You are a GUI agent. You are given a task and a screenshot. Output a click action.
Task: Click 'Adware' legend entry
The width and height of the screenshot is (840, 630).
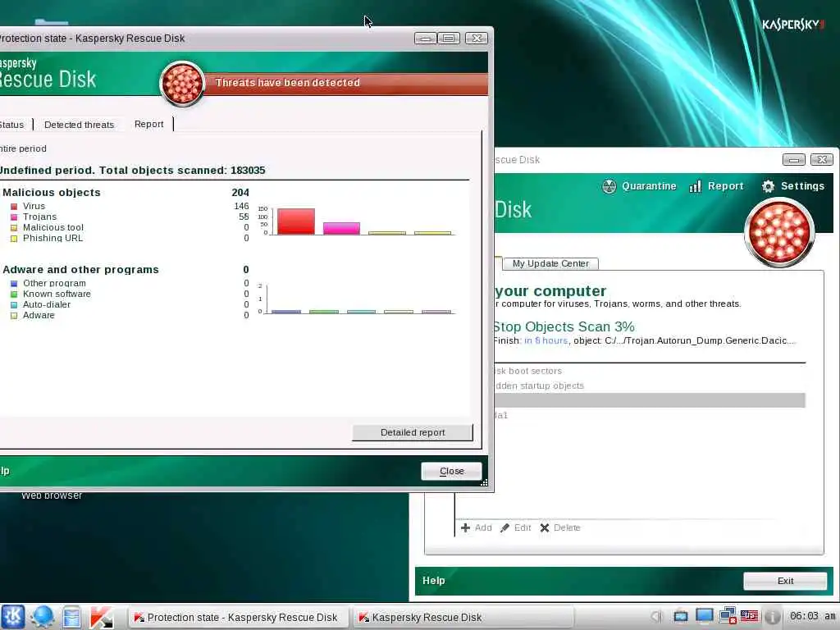tap(39, 316)
